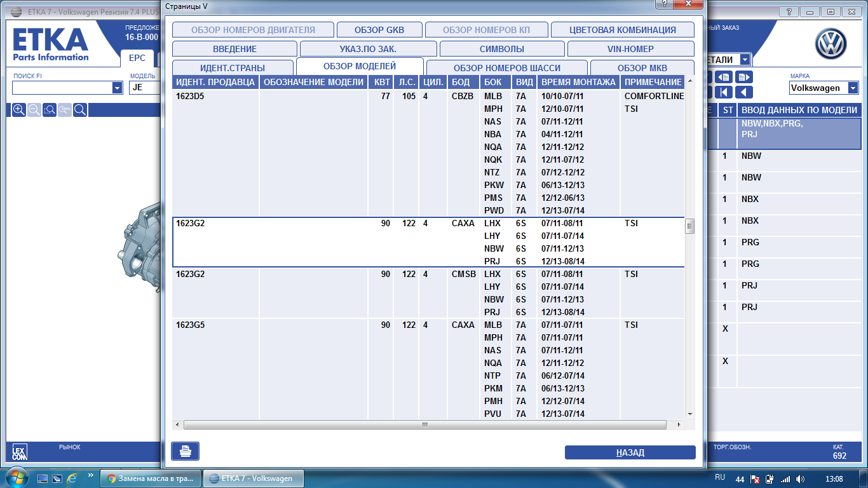Click the 100% zoom magnifier icon
868x488 pixels.
pos(65,110)
